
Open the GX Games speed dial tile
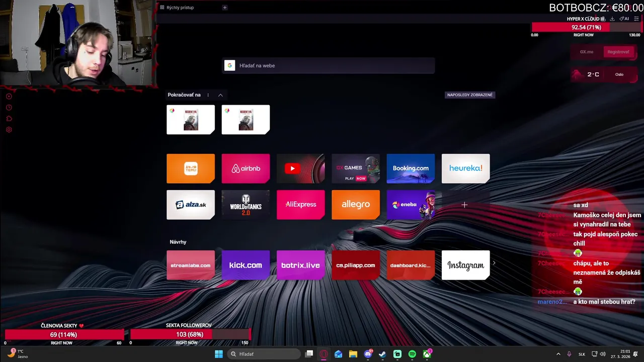[x=356, y=168]
